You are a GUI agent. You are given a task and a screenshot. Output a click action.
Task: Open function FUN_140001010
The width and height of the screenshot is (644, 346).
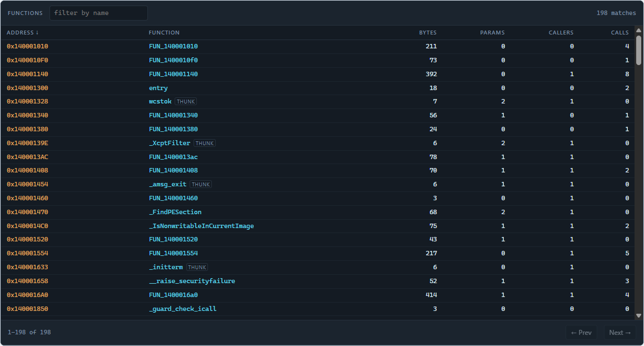coord(173,46)
